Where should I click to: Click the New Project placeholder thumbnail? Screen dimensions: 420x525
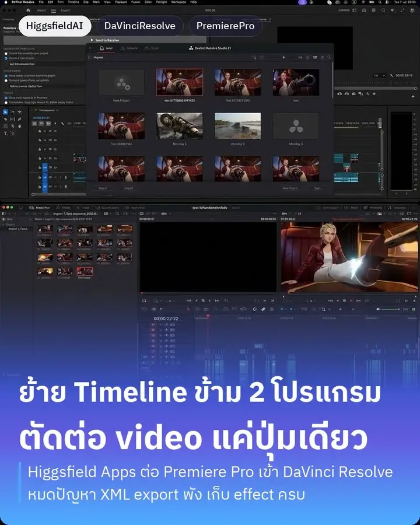[x=121, y=82]
